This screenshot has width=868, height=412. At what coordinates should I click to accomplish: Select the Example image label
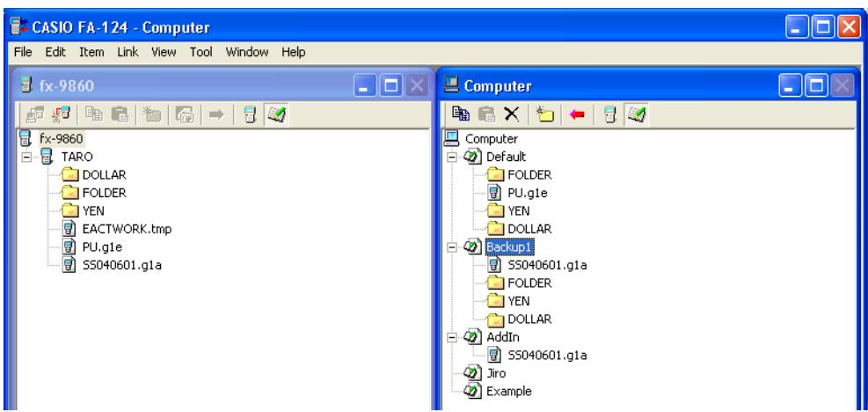(x=508, y=392)
